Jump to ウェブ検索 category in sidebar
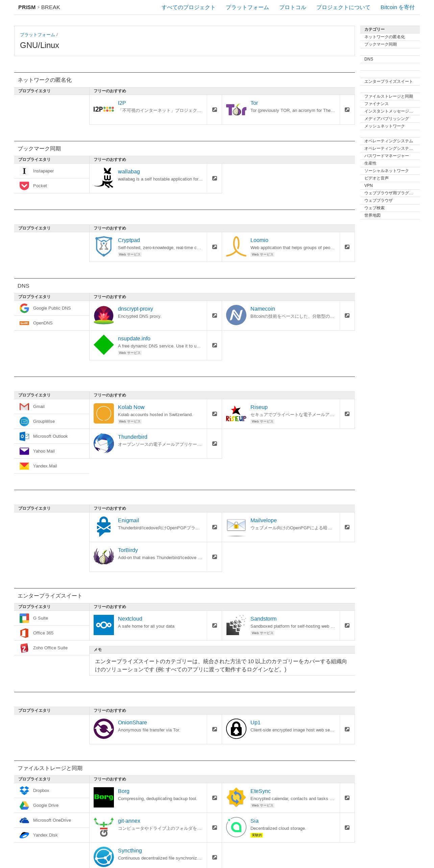Image resolution: width=434 pixels, height=868 pixels. click(390, 208)
